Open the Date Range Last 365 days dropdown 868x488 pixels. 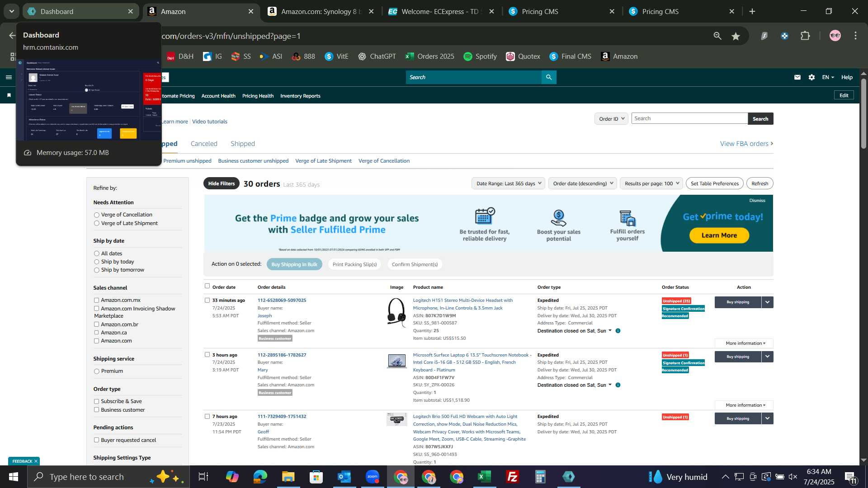pos(508,183)
